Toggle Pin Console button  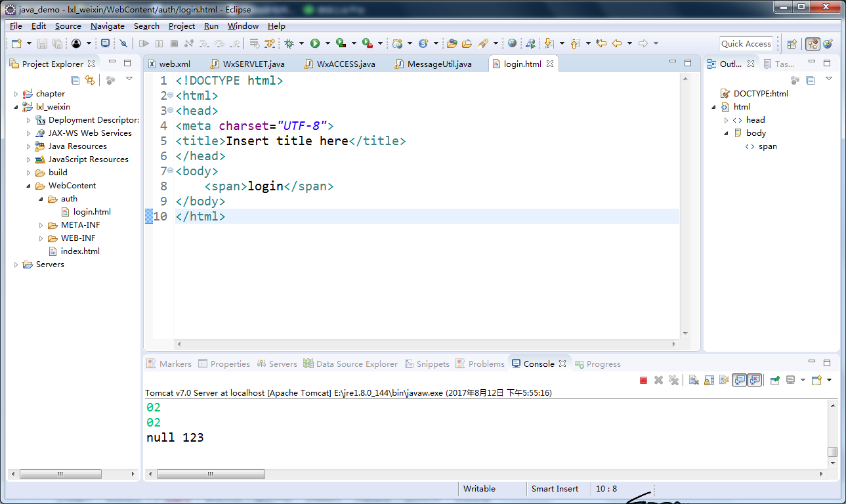click(774, 380)
